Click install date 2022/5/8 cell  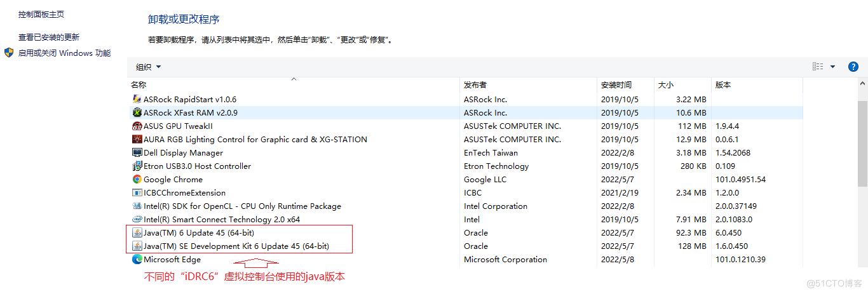click(x=618, y=259)
